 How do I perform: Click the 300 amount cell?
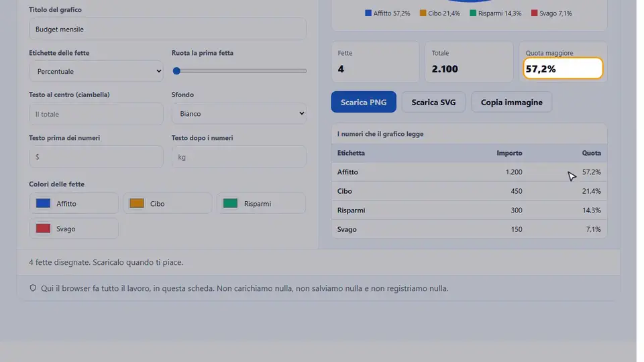pyautogui.click(x=517, y=210)
